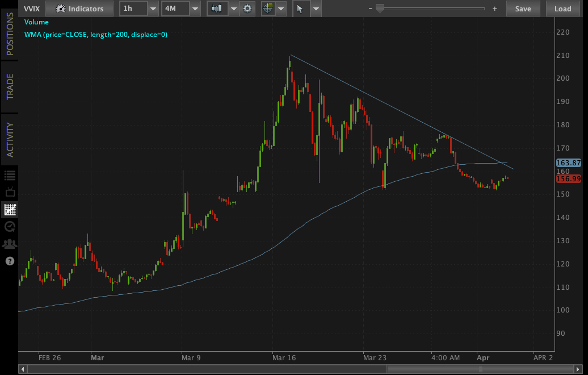Open the 4M time range dropdown arrow

coord(195,9)
